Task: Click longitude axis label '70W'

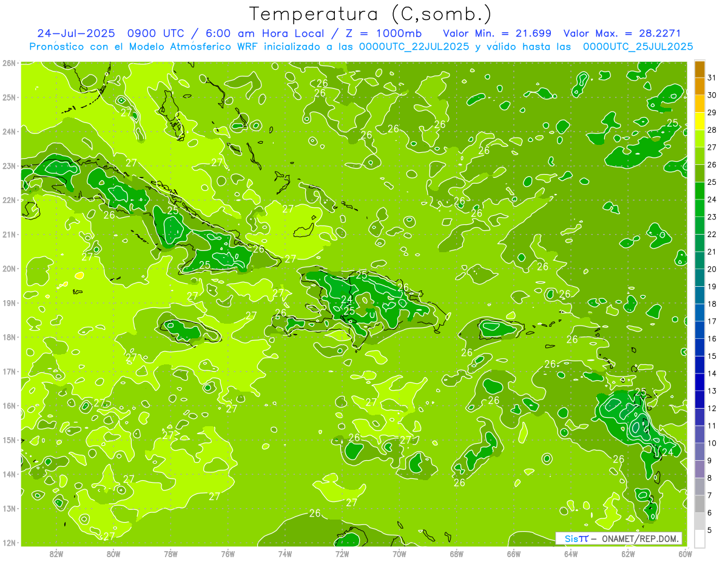Action: [399, 554]
